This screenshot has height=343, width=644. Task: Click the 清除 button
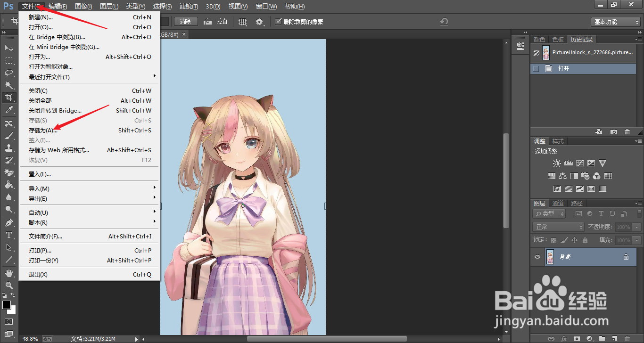tap(186, 22)
